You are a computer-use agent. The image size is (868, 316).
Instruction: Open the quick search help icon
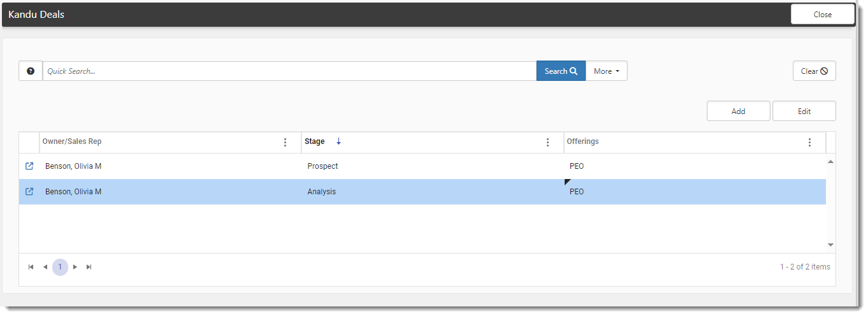31,71
